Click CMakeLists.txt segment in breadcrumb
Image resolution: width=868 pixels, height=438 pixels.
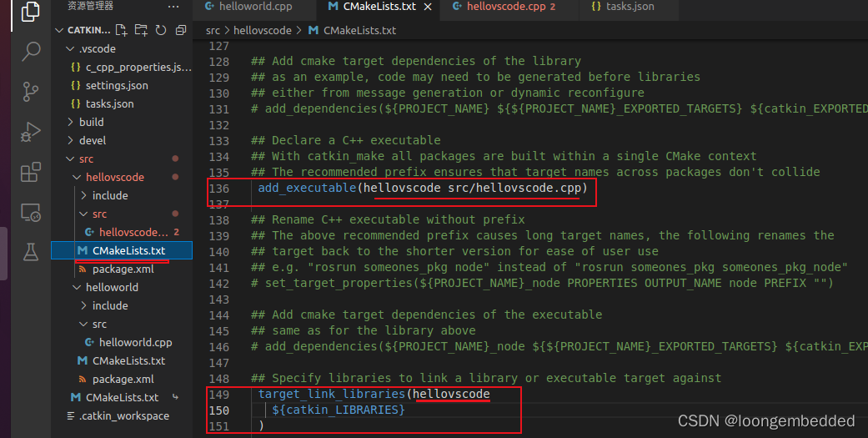352,31
